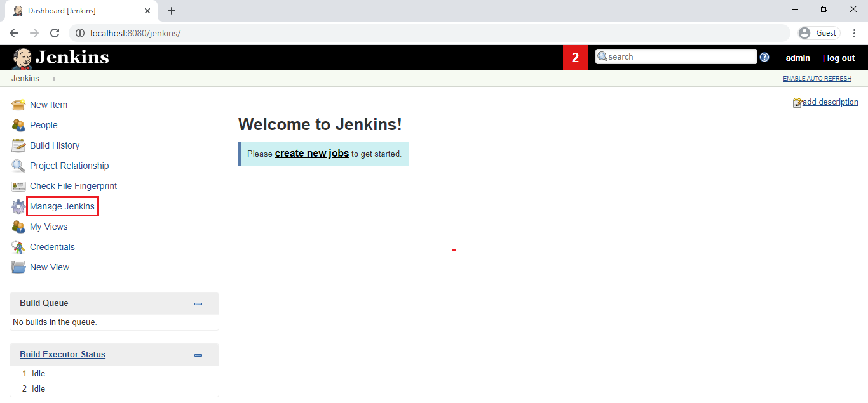Open the Manage Jenkins link
Image resolution: width=868 pixels, height=403 pixels.
click(x=62, y=206)
